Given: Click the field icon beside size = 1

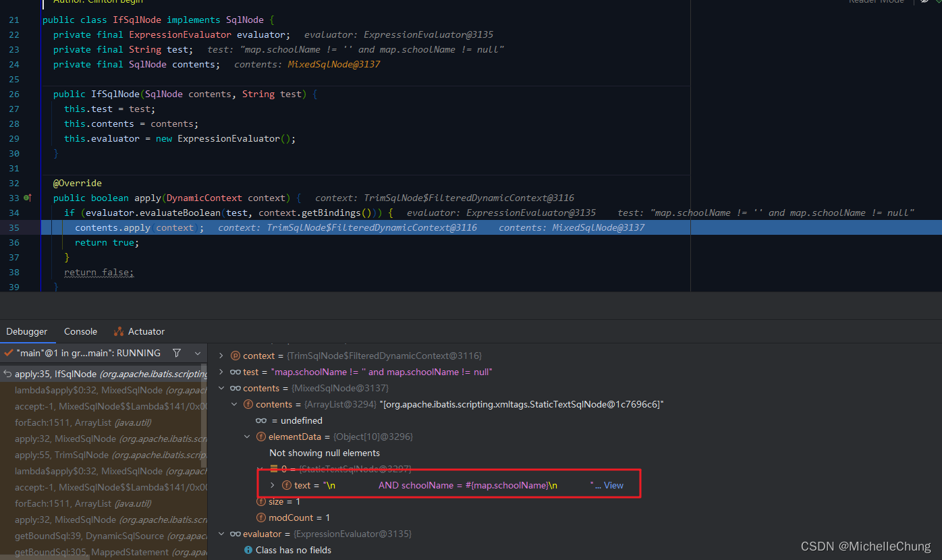Looking at the screenshot, I should click(261, 501).
